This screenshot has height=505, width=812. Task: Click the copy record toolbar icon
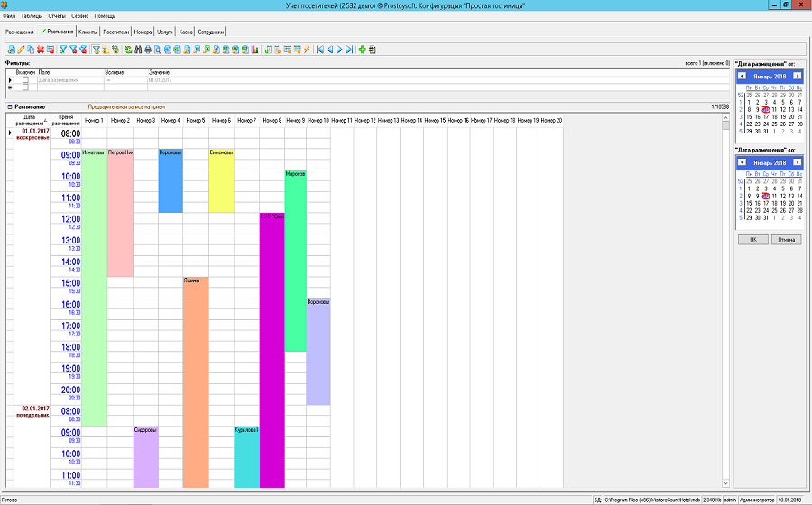[31, 50]
